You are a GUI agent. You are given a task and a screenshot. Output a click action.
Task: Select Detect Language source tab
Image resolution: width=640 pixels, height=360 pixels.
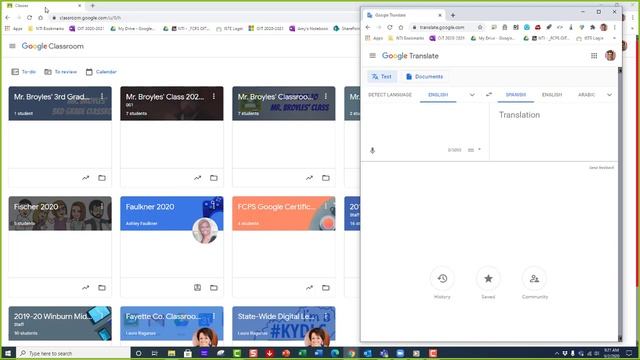pyautogui.click(x=390, y=95)
